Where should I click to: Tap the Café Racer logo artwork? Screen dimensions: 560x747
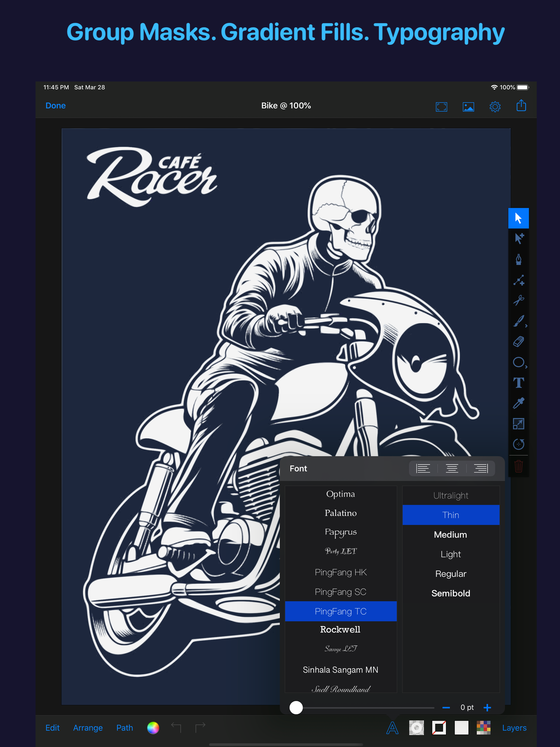pyautogui.click(x=152, y=176)
